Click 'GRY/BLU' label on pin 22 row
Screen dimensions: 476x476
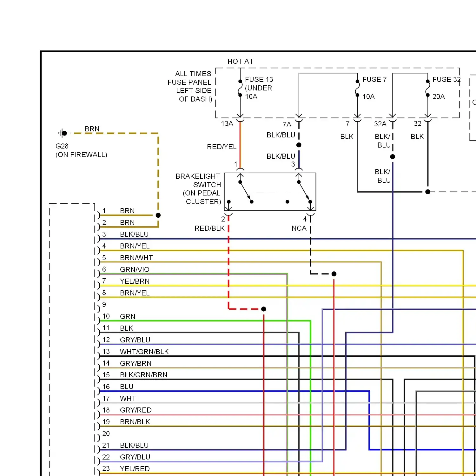[135, 457]
